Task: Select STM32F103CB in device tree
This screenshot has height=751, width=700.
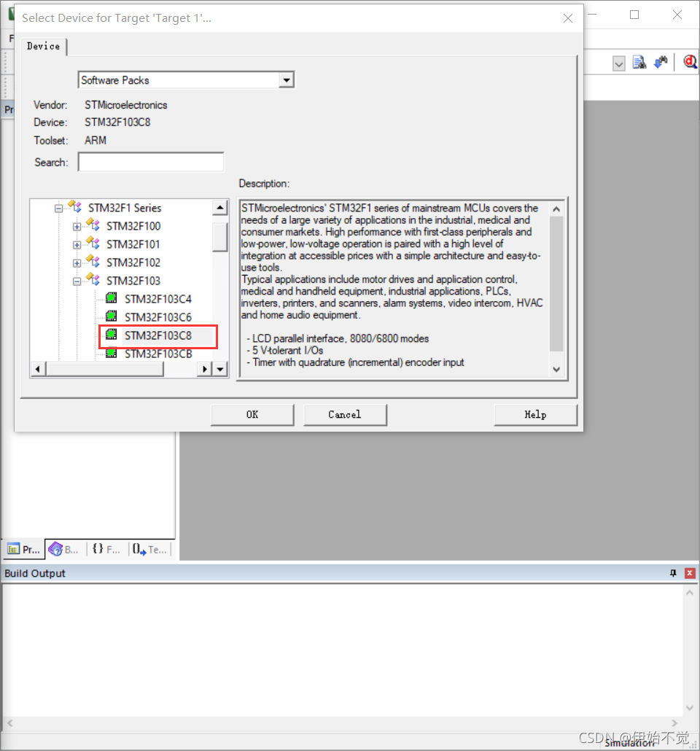Action: click(x=158, y=354)
